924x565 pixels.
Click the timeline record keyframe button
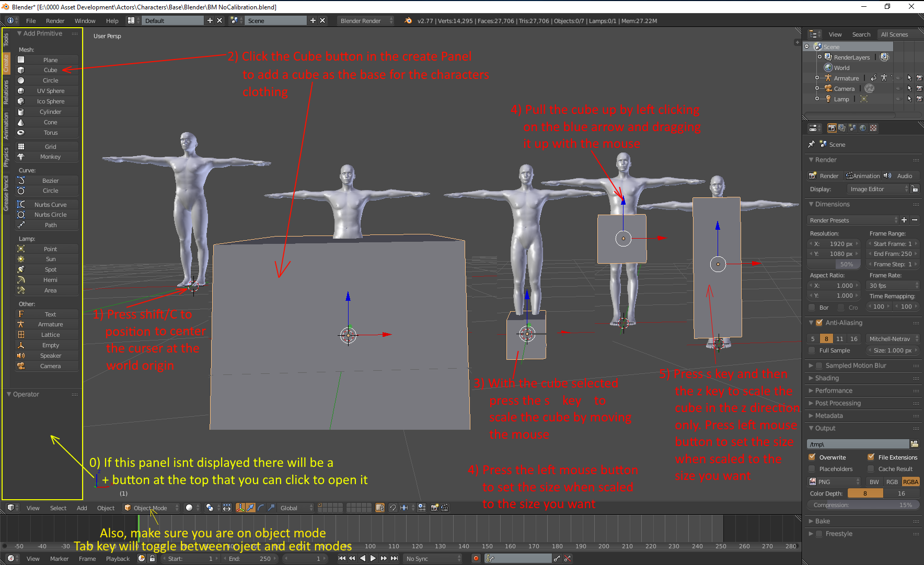[x=476, y=558]
